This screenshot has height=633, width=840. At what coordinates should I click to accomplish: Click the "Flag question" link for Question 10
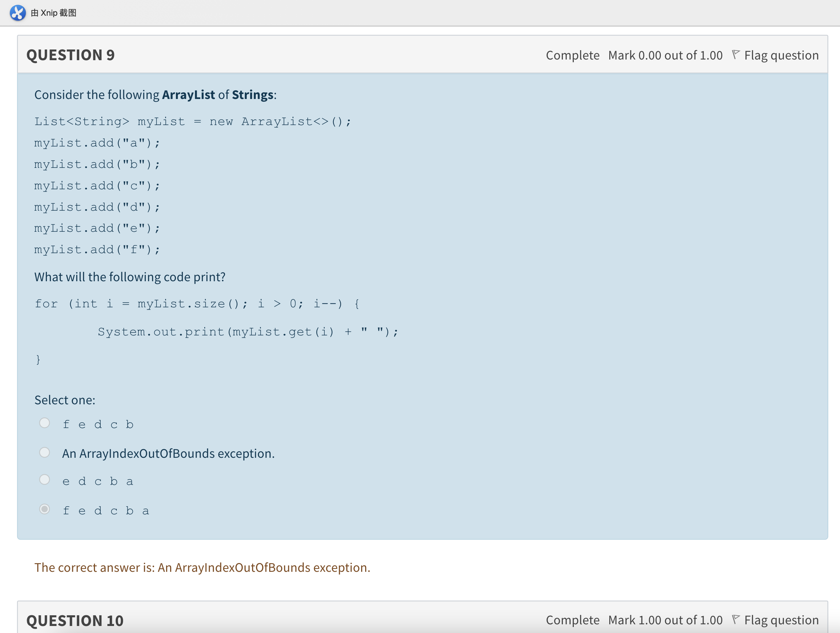(x=781, y=620)
